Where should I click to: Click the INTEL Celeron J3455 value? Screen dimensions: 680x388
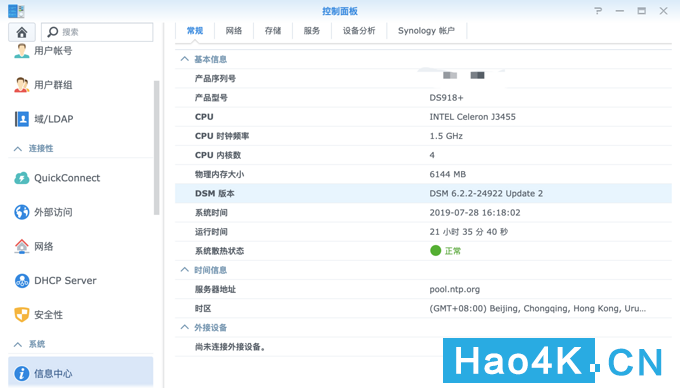pos(472,117)
